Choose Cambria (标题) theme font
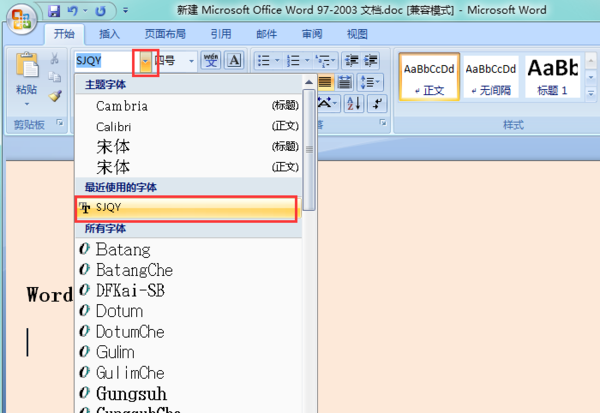 (188, 106)
